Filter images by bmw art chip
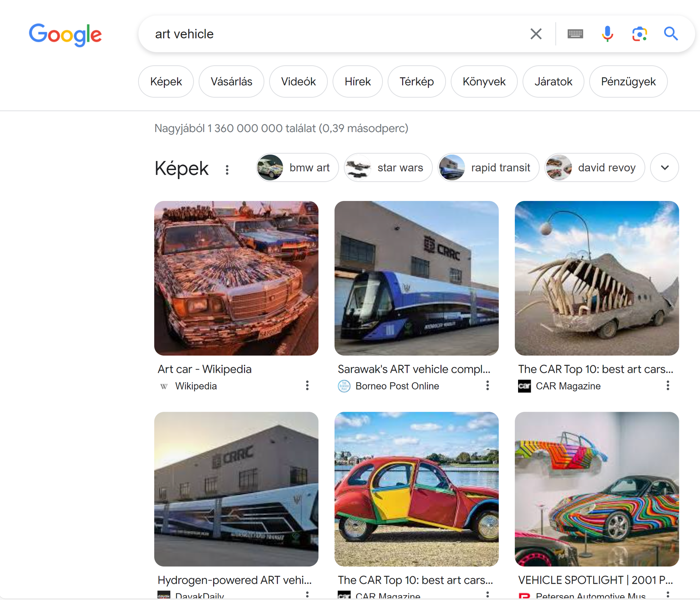700x600 pixels. click(297, 168)
